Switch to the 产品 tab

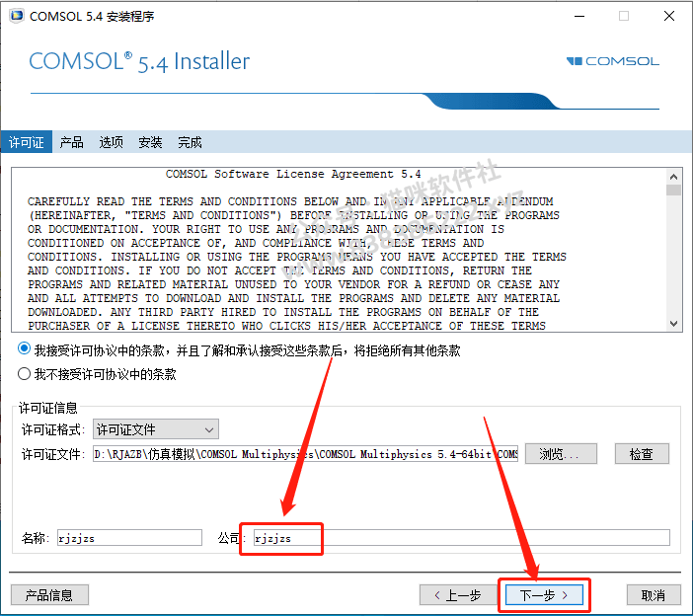pyautogui.click(x=71, y=142)
